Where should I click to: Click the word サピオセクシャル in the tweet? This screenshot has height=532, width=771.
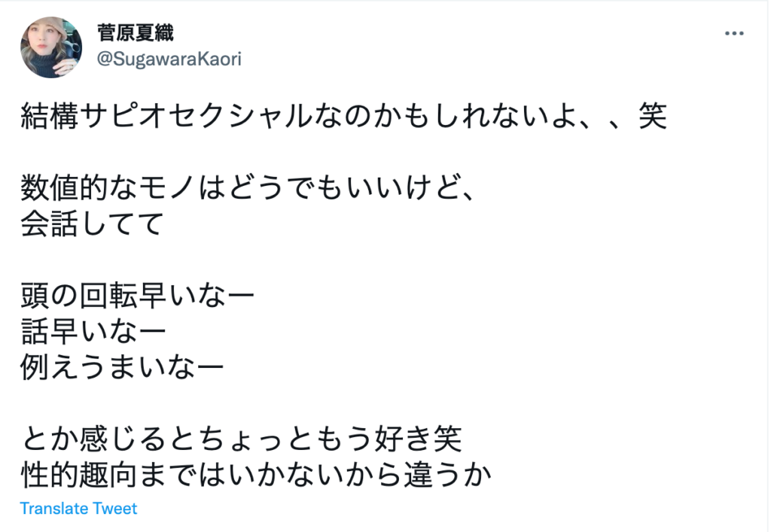click(197, 117)
